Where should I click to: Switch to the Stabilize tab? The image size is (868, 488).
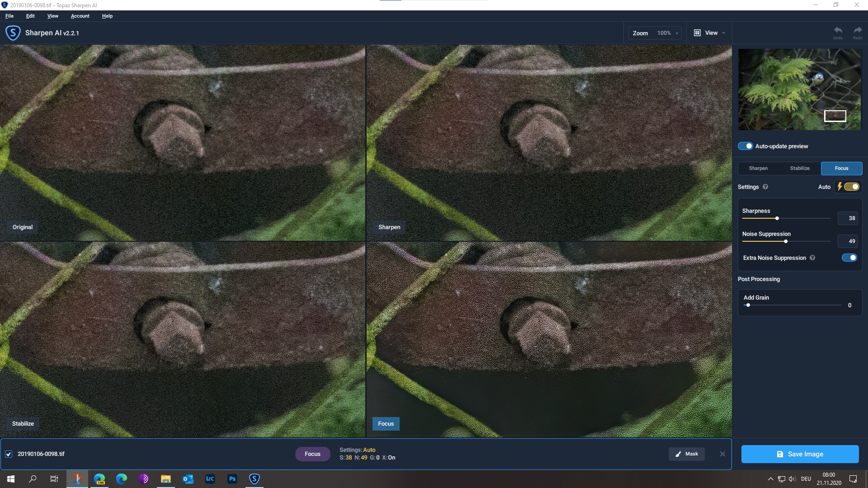pos(800,168)
